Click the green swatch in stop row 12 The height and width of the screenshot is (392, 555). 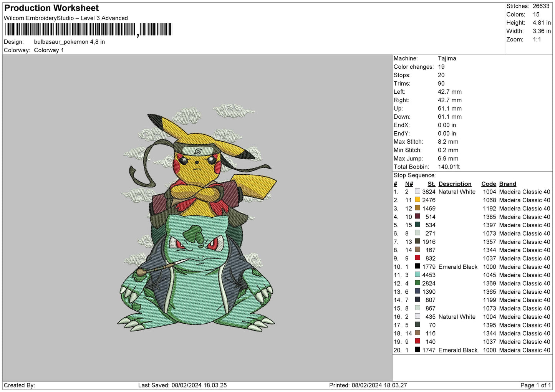point(417,283)
